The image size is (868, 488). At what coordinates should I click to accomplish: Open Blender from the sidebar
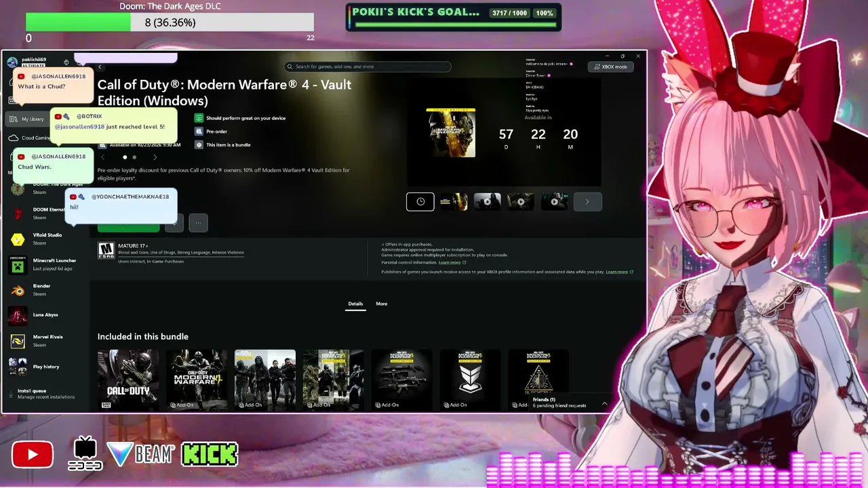click(45, 290)
